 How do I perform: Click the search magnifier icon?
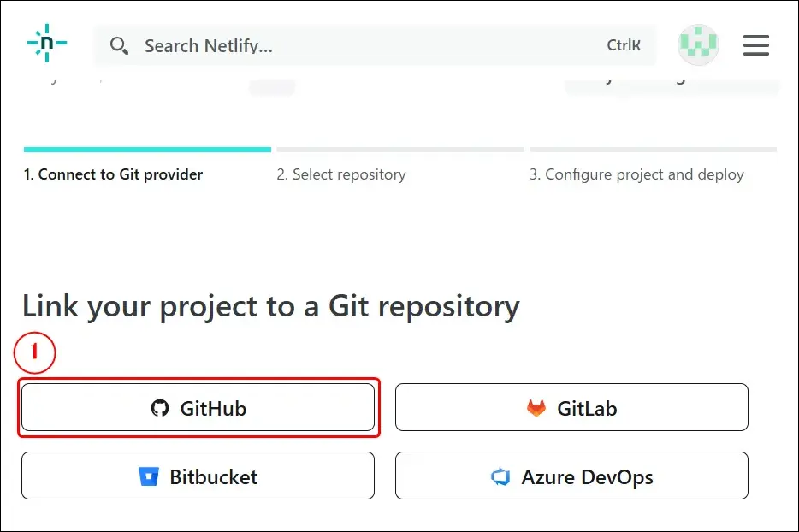(x=120, y=46)
